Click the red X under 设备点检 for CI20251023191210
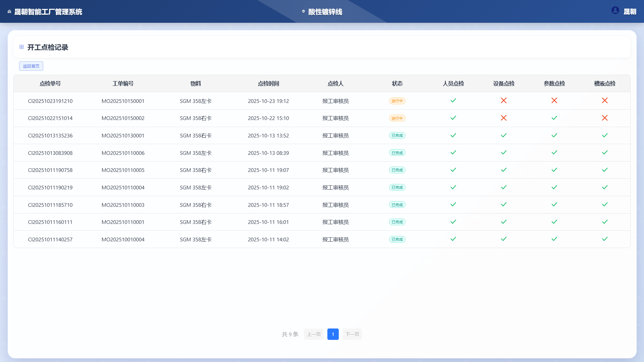This screenshot has height=362, width=644. click(504, 101)
